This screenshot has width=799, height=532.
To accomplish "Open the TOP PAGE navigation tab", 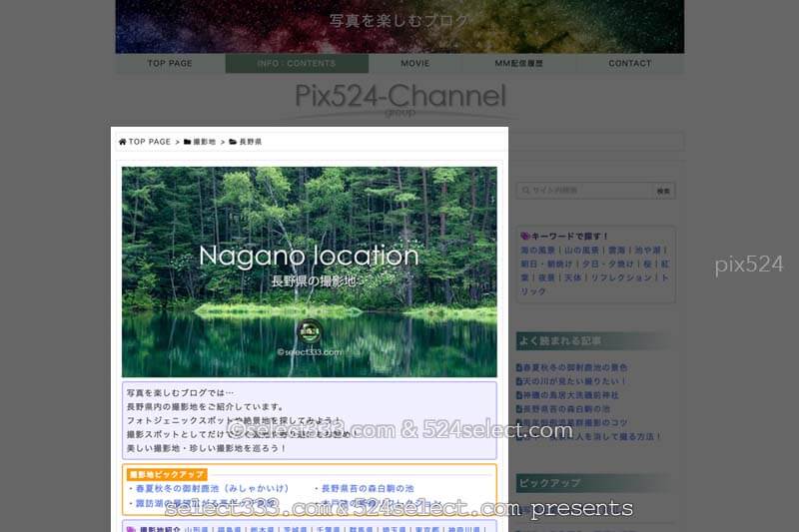I will pos(170,64).
